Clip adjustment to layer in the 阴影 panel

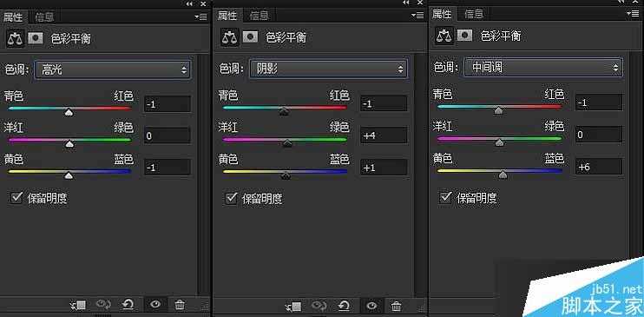point(293,307)
